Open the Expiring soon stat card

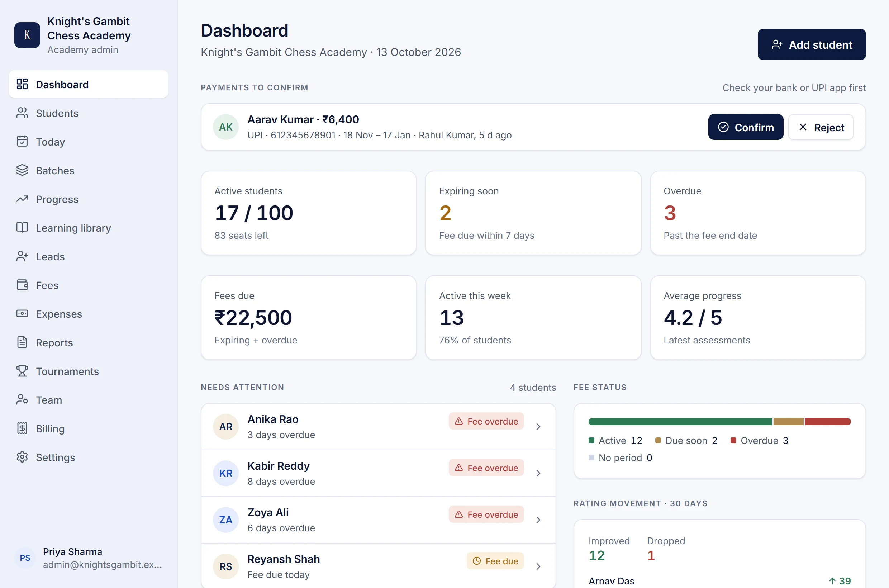point(533,213)
